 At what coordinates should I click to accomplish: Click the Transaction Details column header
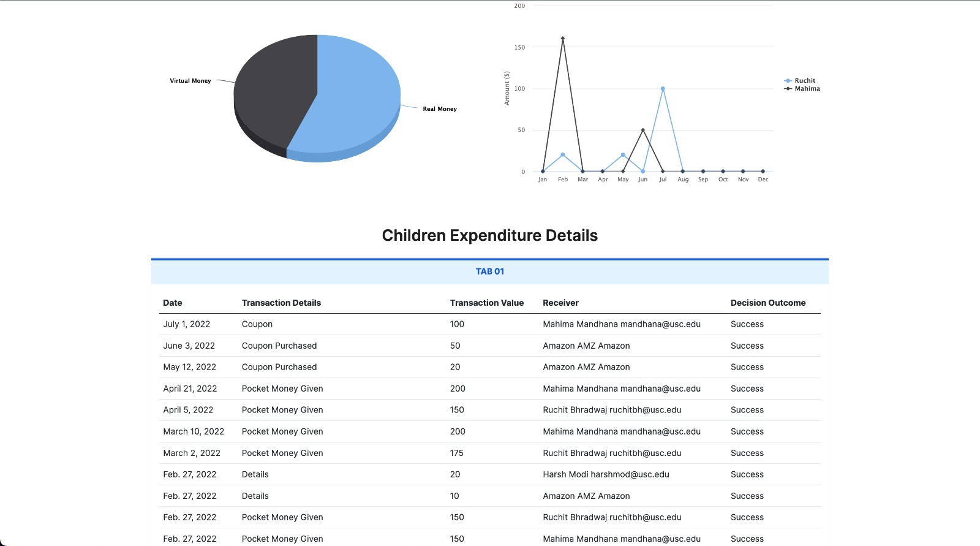(x=281, y=303)
